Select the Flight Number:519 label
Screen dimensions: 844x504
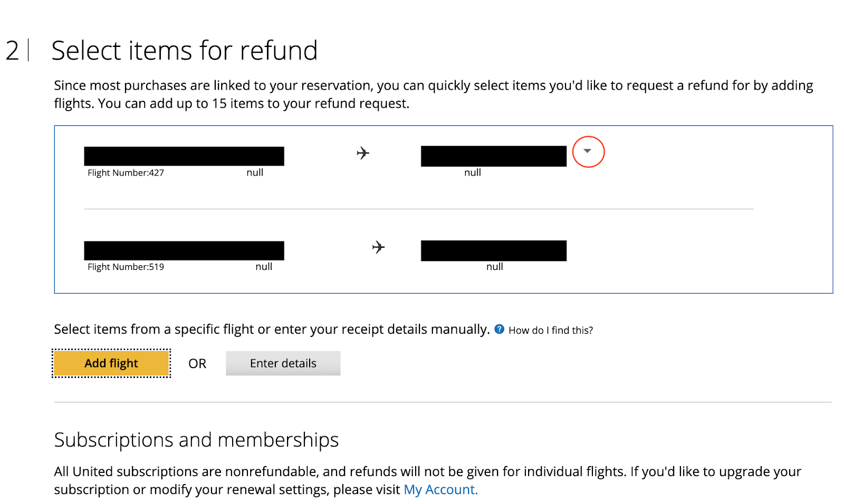pyautogui.click(x=126, y=267)
